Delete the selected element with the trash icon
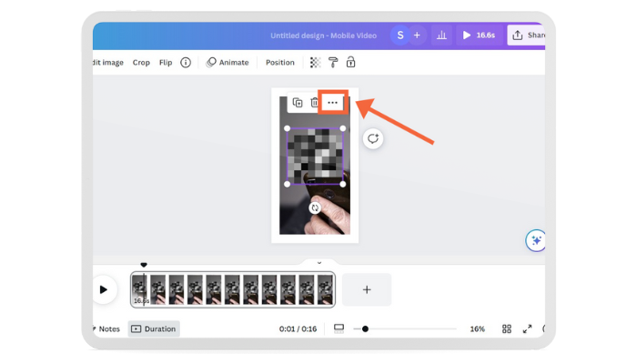This screenshot has width=637, height=364. [314, 102]
